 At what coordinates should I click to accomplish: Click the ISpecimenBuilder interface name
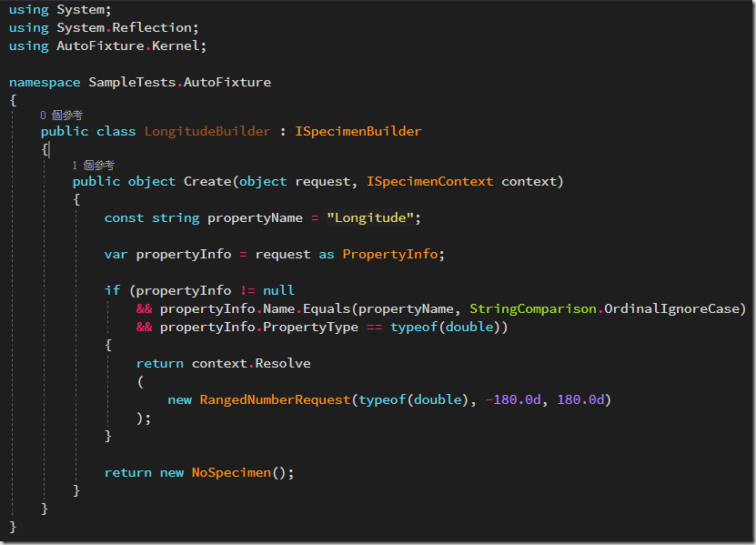point(358,131)
